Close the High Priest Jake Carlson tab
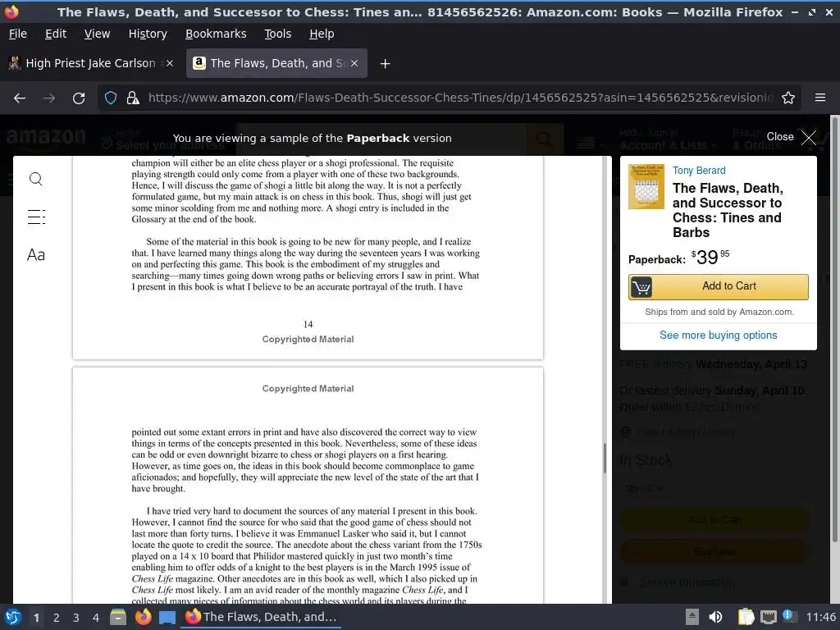The width and height of the screenshot is (840, 630). tap(170, 63)
